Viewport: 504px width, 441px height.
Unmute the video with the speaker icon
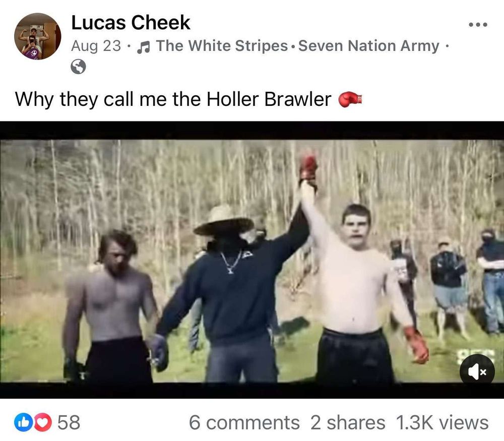point(477,371)
